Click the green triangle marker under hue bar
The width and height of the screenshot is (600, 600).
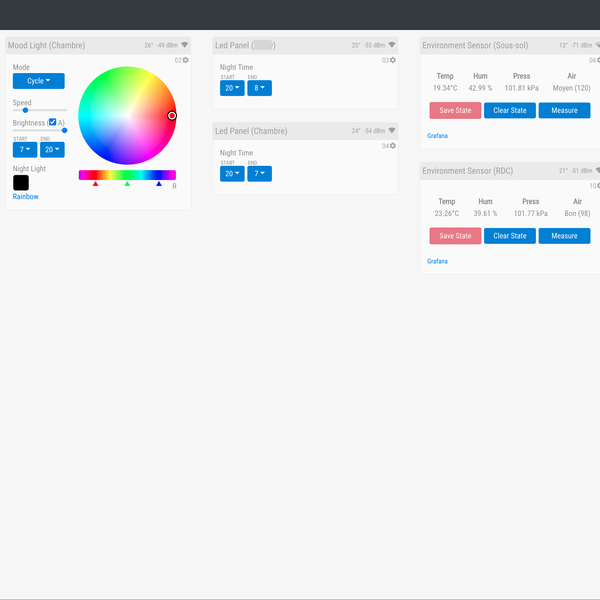[127, 184]
